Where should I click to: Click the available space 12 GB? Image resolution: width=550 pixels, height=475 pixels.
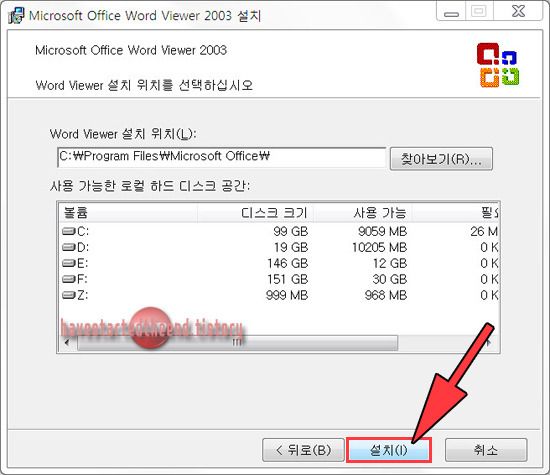(390, 263)
